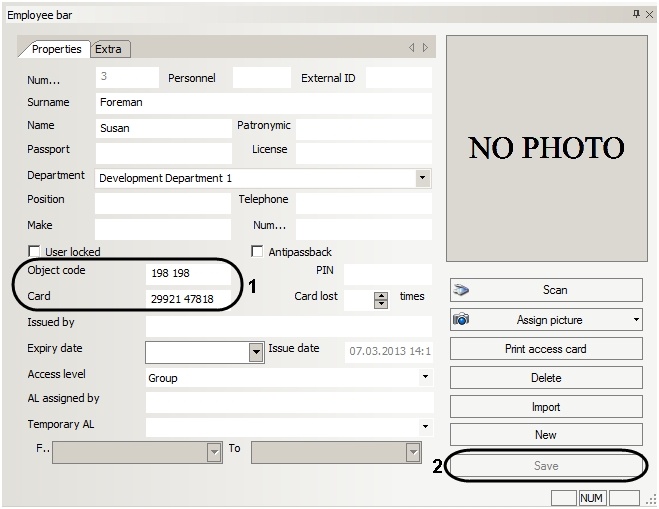Open the temporary AL From date dropdown

(x=214, y=452)
